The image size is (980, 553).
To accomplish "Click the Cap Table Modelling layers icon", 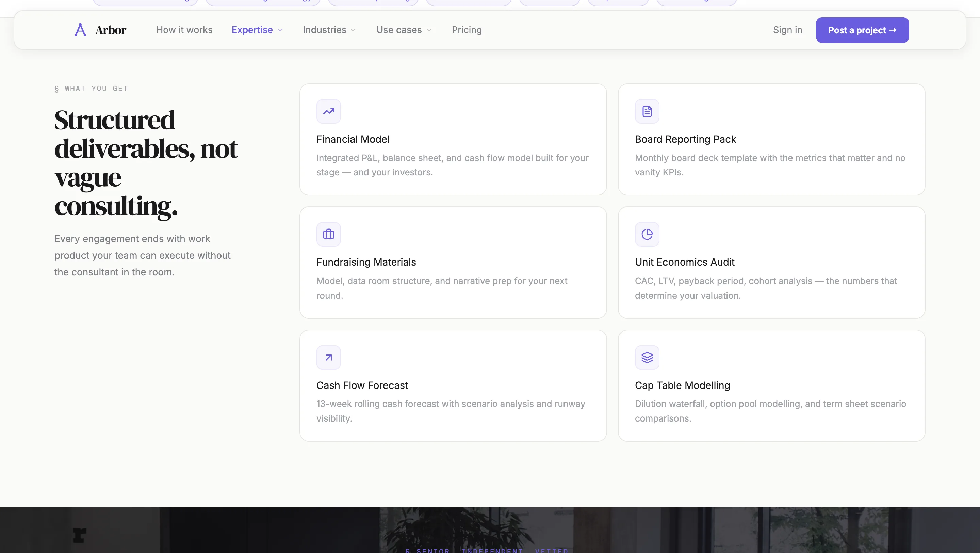I will point(647,357).
